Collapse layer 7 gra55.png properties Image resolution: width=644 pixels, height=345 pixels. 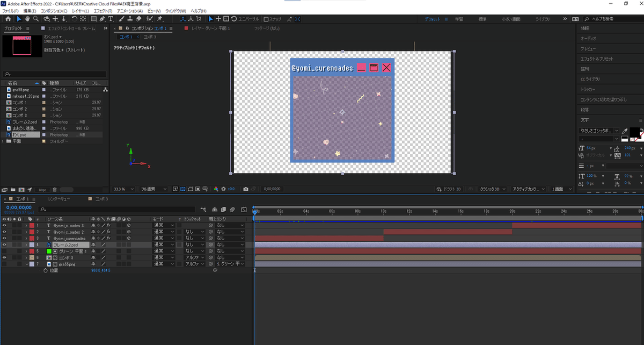click(26, 264)
